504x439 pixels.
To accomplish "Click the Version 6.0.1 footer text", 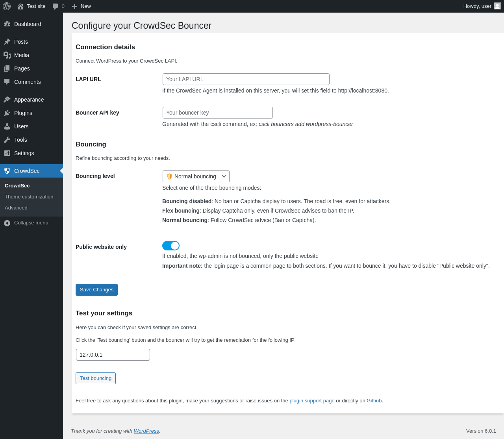I will pos(481,431).
